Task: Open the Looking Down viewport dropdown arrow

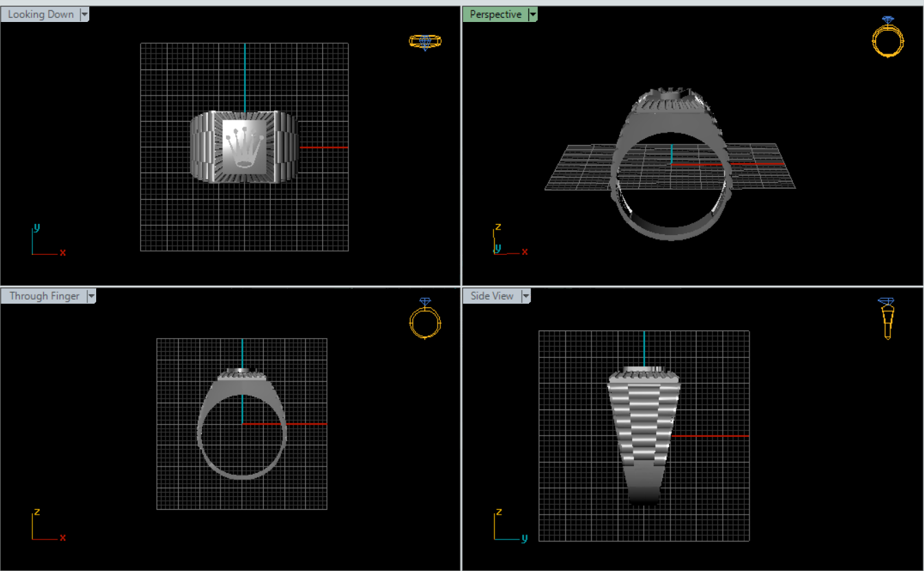Action: (84, 14)
